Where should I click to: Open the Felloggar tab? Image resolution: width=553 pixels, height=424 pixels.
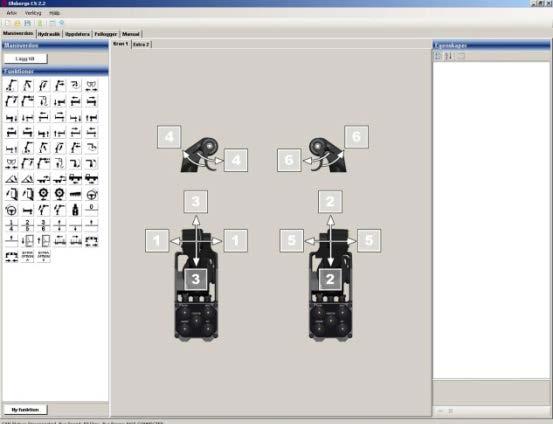click(106, 34)
